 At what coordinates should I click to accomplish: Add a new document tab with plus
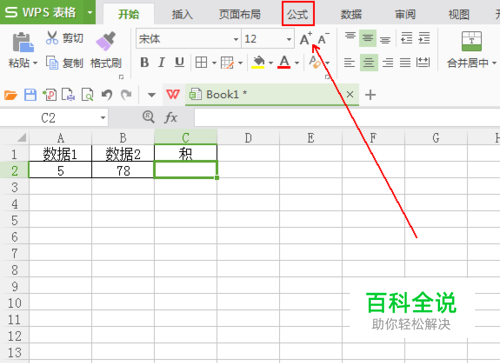[x=370, y=95]
